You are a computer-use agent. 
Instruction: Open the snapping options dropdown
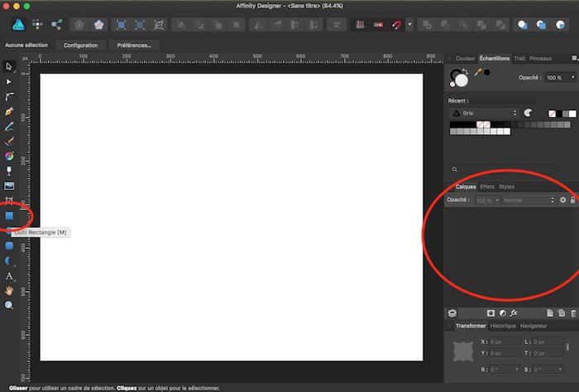pos(409,25)
